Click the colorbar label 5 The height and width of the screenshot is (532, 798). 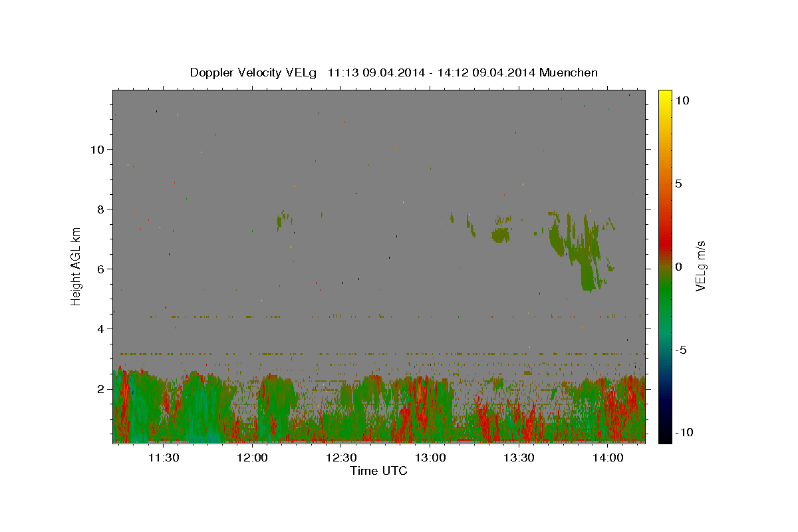(x=678, y=184)
